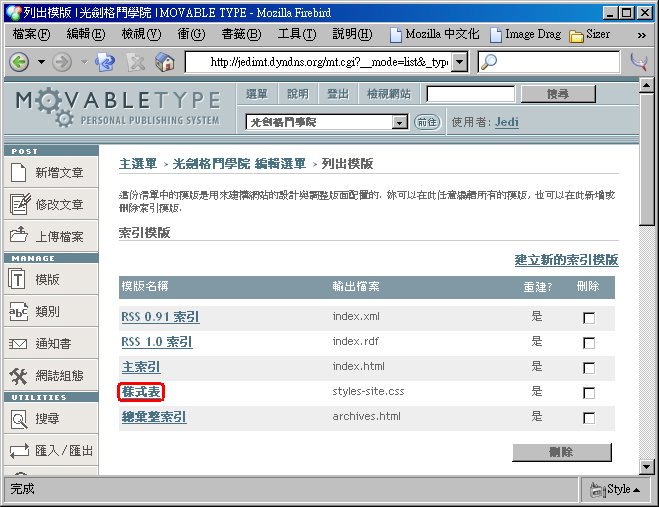Click the 檢視網站 view site tab

pyautogui.click(x=389, y=94)
